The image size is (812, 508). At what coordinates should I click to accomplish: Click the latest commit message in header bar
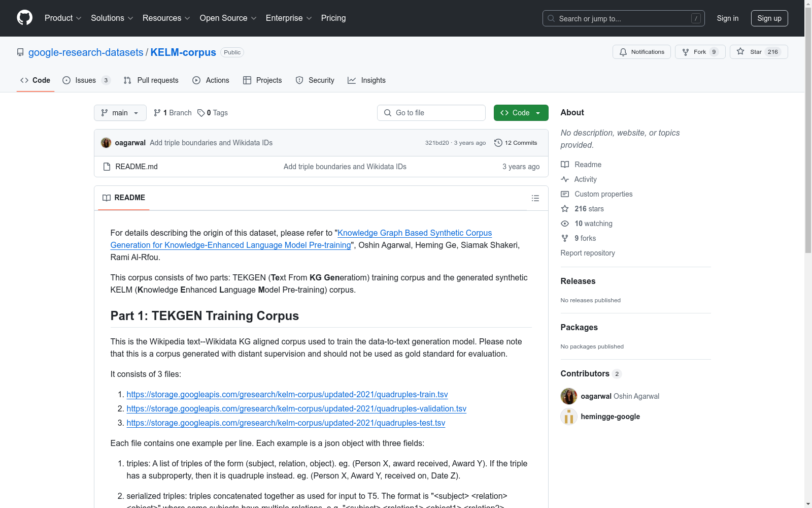pos(211,143)
